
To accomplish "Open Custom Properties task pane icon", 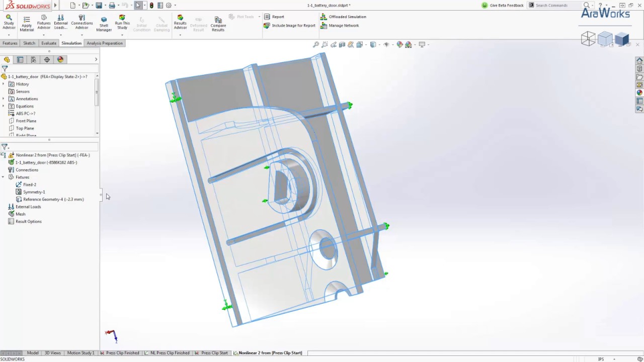I will pyautogui.click(x=639, y=101).
